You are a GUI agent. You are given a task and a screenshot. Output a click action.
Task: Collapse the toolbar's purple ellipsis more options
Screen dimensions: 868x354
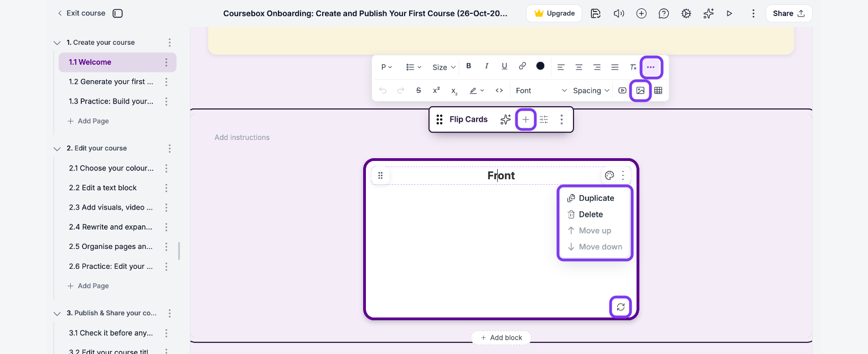651,67
